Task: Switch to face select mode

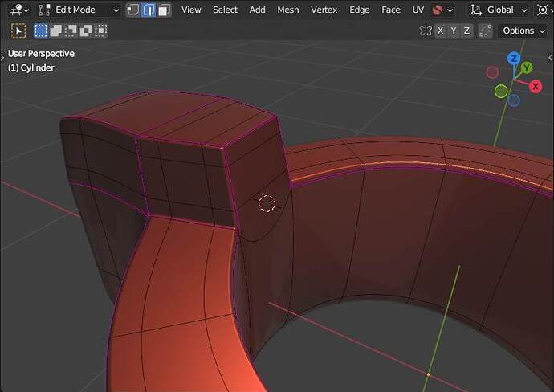Action: point(164,10)
